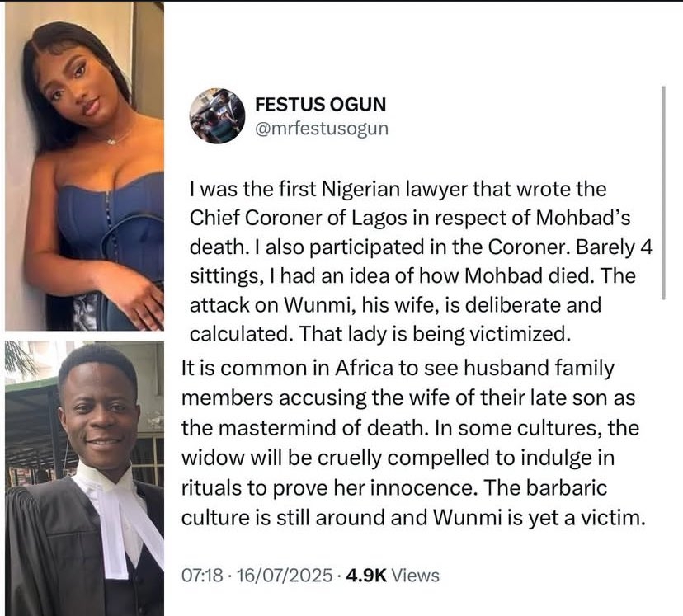Open the 4.9K Views count
Image resolution: width=683 pixels, height=616 pixels.
pos(393,575)
